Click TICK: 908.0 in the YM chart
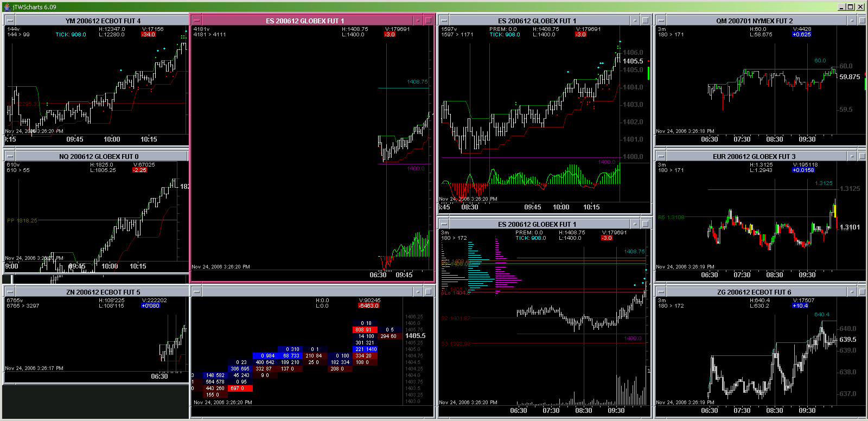Viewport: 868px width, 421px height. (71, 34)
